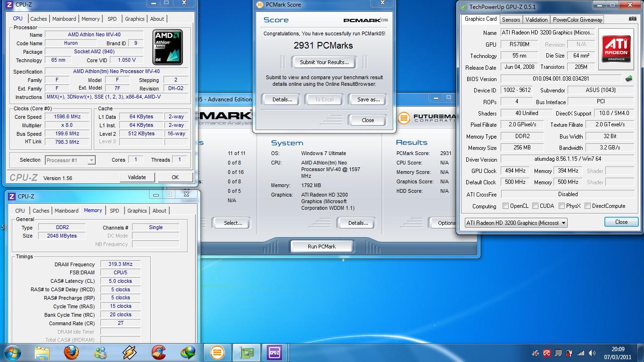The width and height of the screenshot is (644, 362).
Task: Click the leftmost system tray fish icon
Action: [x=535, y=353]
